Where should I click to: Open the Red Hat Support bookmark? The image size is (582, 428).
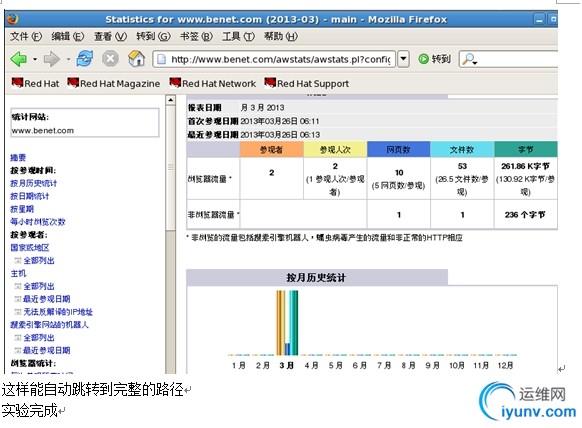[307, 83]
